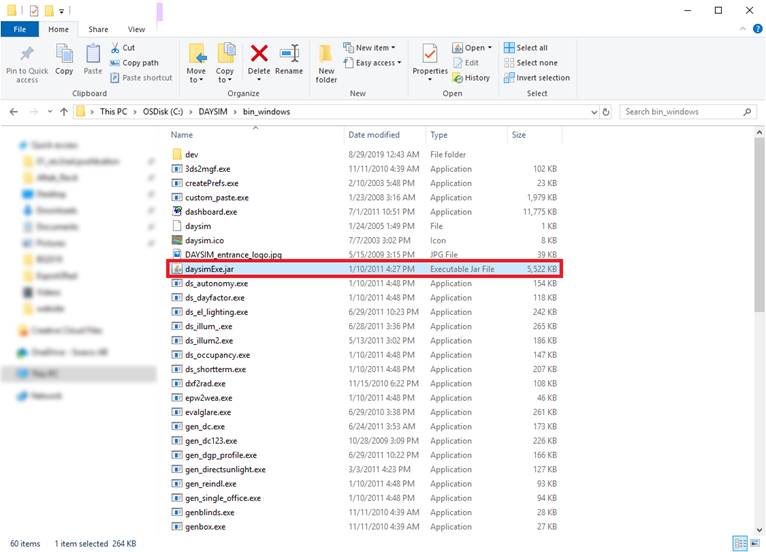Select DAYSIM_entrance_logo.jpg
This screenshot has height=552, width=766.
364,255
